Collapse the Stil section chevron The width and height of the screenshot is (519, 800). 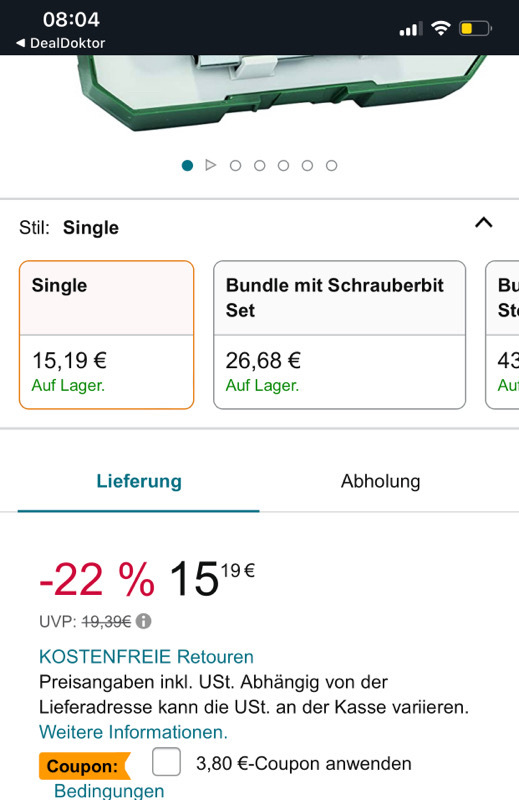[x=484, y=223]
